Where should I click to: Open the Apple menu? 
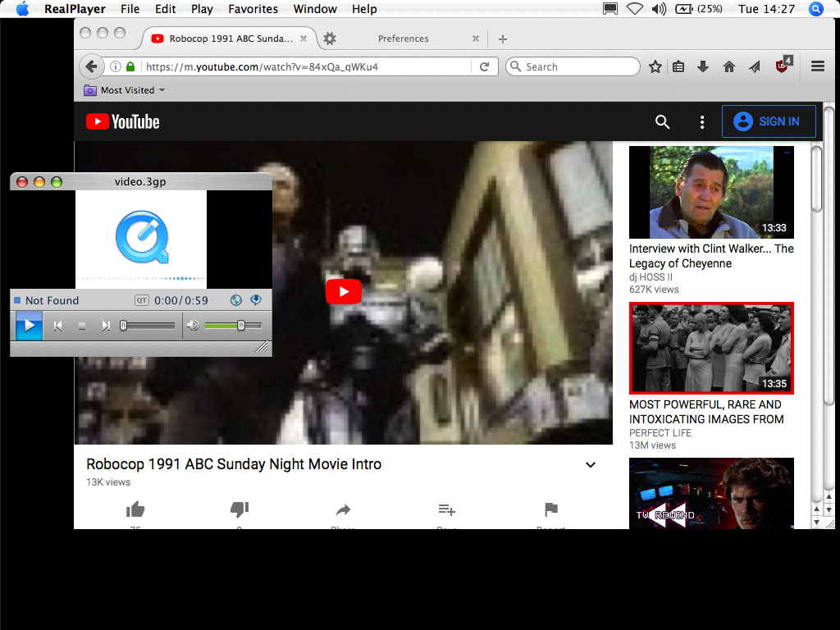tap(22, 8)
